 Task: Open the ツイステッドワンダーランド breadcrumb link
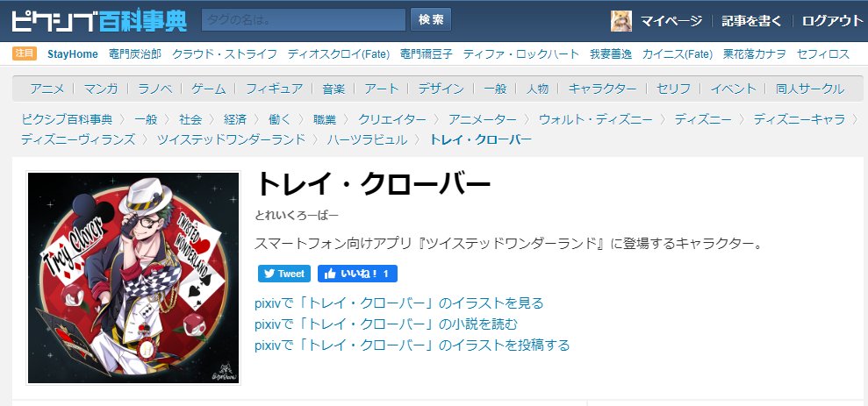click(232, 139)
